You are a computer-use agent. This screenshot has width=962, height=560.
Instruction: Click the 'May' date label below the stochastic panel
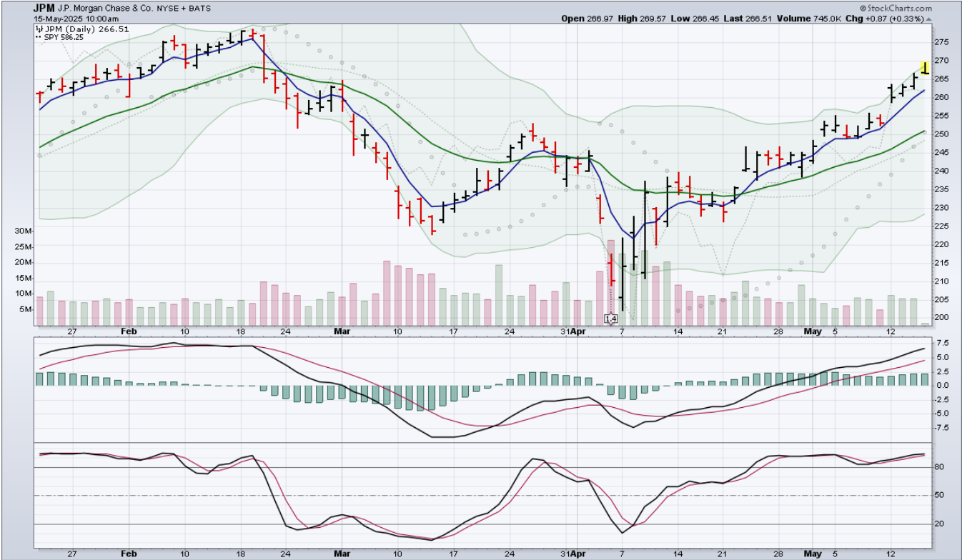[813, 554]
